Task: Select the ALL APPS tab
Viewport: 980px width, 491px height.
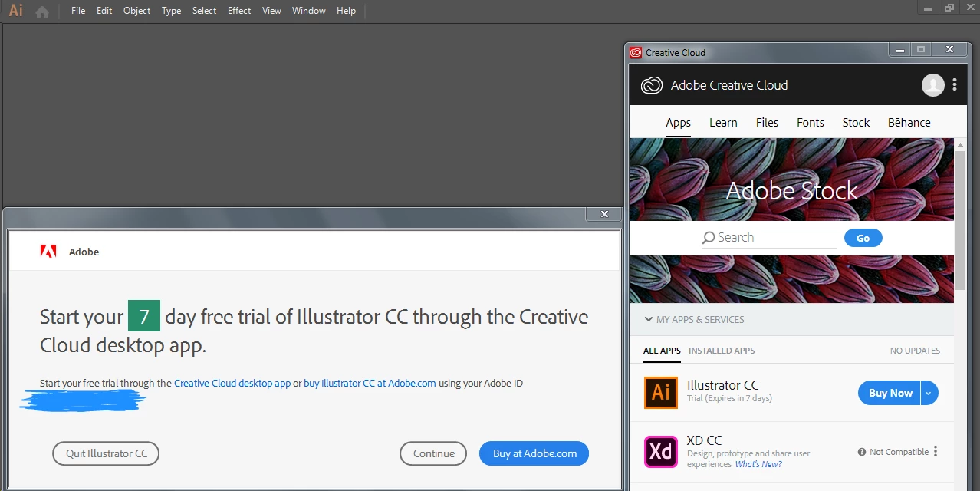Action: [x=662, y=351]
